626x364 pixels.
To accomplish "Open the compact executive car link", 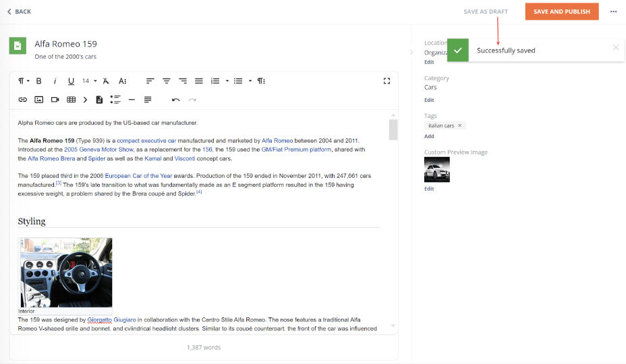I will click(x=146, y=141).
